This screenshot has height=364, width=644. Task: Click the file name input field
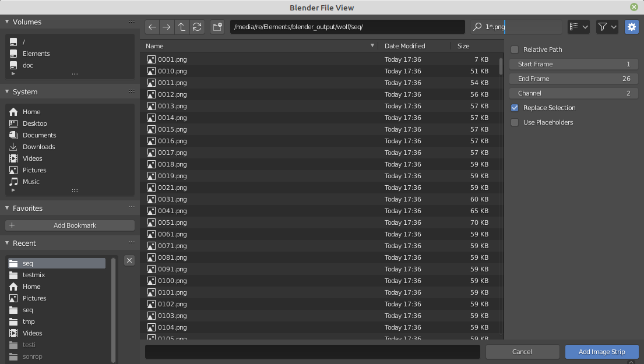point(312,352)
